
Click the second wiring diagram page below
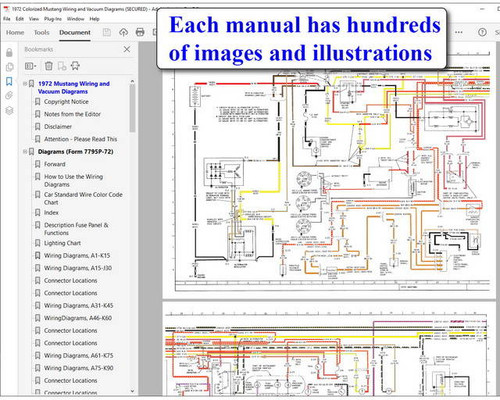(328, 349)
